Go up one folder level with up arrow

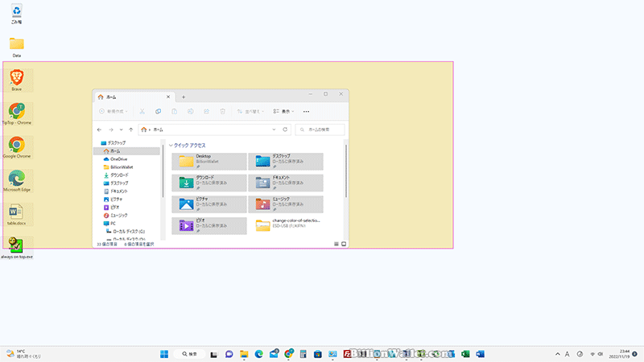pos(131,130)
